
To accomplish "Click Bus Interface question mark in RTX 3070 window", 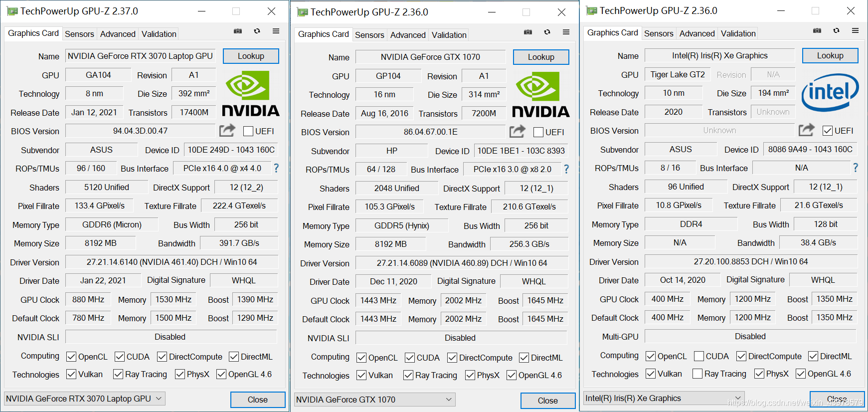I will (276, 168).
